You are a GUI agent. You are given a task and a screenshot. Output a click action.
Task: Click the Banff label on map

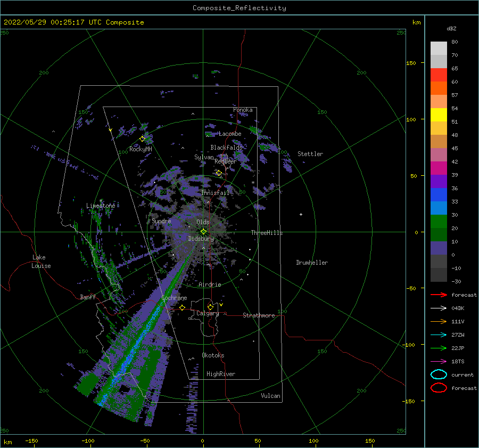[x=88, y=297]
